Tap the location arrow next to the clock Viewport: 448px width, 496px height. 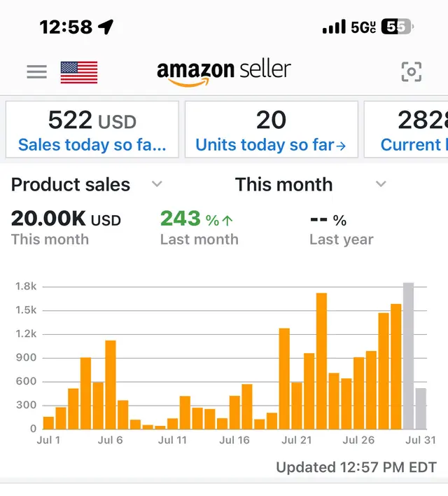click(x=106, y=27)
